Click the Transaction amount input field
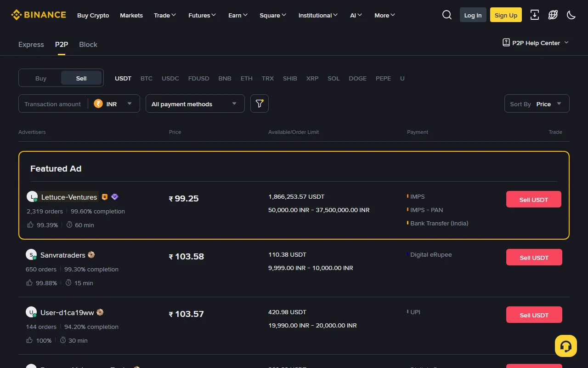Viewport: 588px width, 368px height. point(53,104)
